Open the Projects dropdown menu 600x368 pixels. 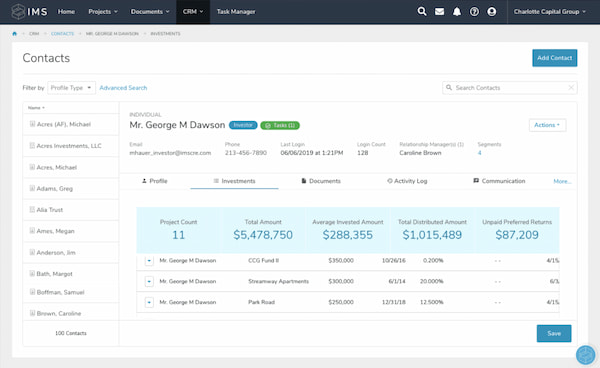pyautogui.click(x=103, y=12)
